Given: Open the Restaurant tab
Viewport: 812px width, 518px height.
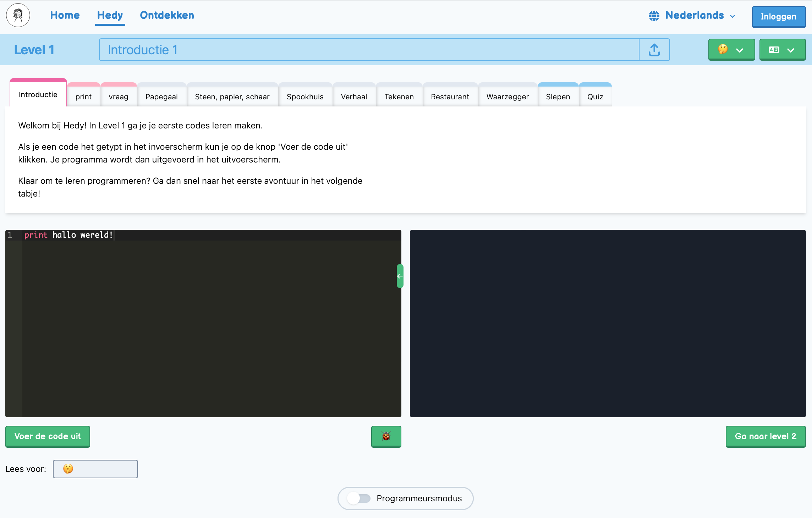Looking at the screenshot, I should pyautogui.click(x=450, y=95).
